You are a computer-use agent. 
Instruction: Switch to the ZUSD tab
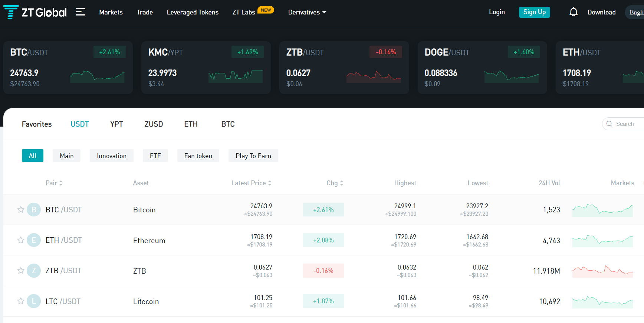[x=154, y=124]
